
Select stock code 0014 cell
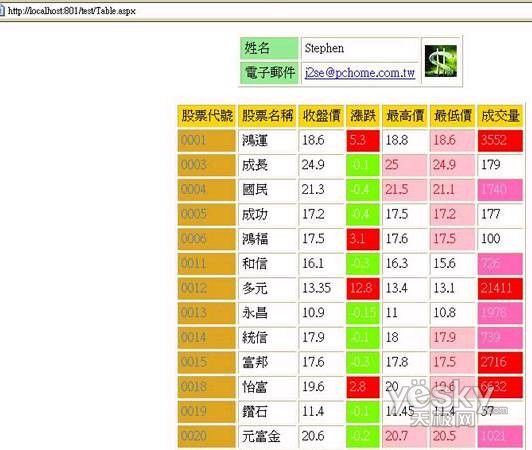point(207,338)
